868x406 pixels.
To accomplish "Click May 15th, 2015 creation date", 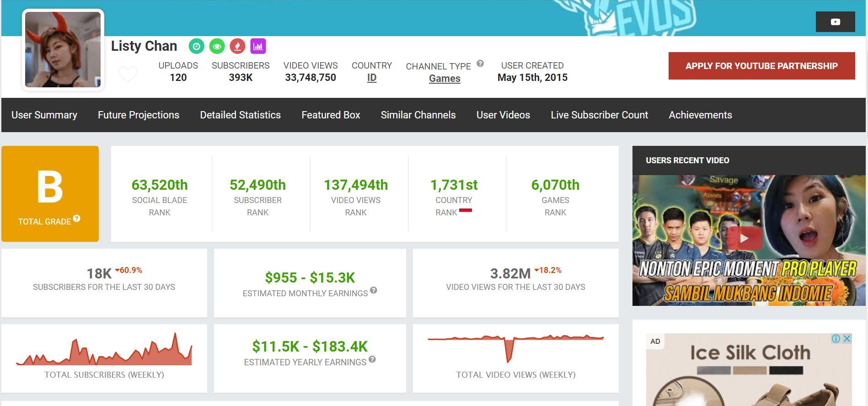I will pyautogui.click(x=532, y=77).
